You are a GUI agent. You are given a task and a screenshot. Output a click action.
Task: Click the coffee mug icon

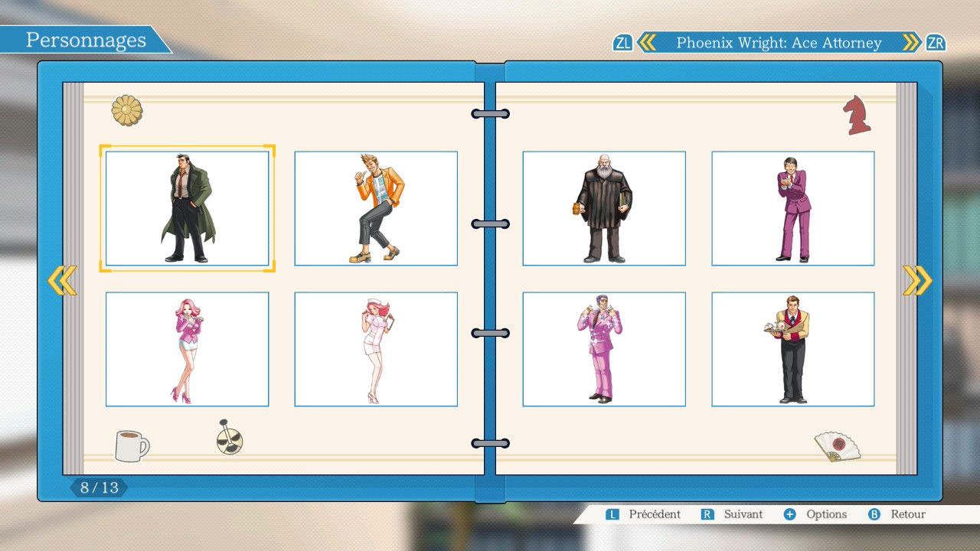click(x=131, y=445)
